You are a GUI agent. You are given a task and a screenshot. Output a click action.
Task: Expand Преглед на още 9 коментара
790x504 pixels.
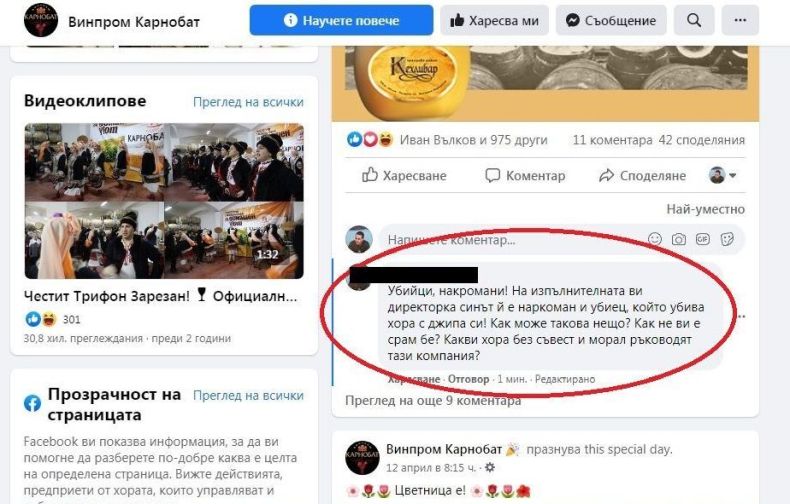[433, 401]
